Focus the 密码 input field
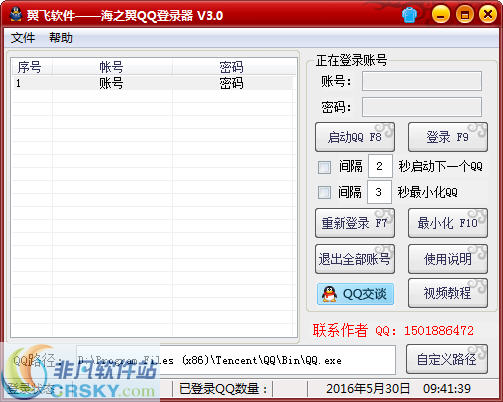Screen dimensions: 503x402 pyautogui.click(x=422, y=107)
